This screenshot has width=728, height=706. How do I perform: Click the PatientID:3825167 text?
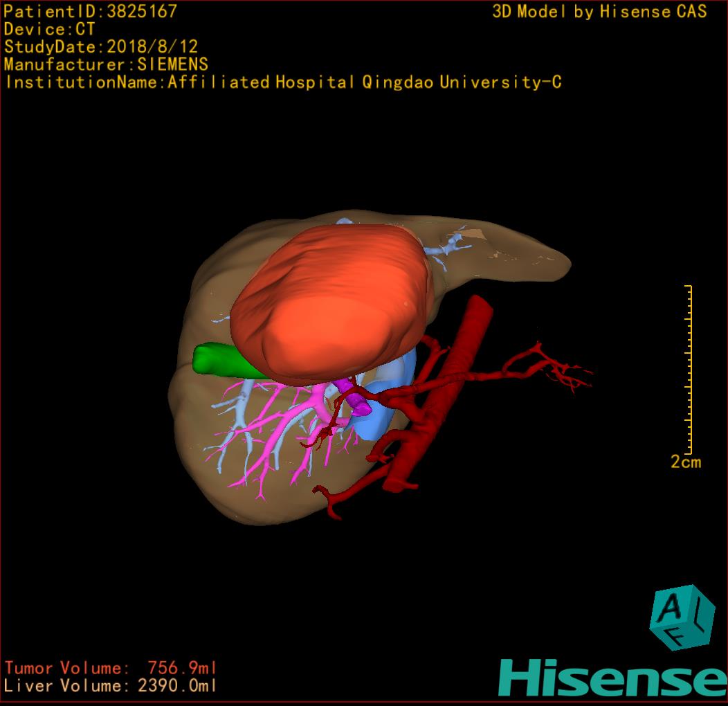pos(91,11)
